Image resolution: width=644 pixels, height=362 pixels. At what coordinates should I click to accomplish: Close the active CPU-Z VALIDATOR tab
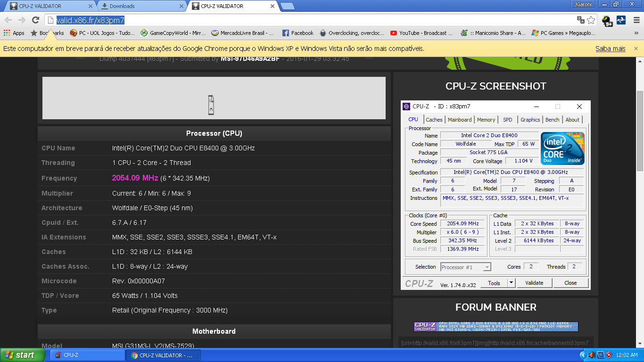(x=272, y=6)
